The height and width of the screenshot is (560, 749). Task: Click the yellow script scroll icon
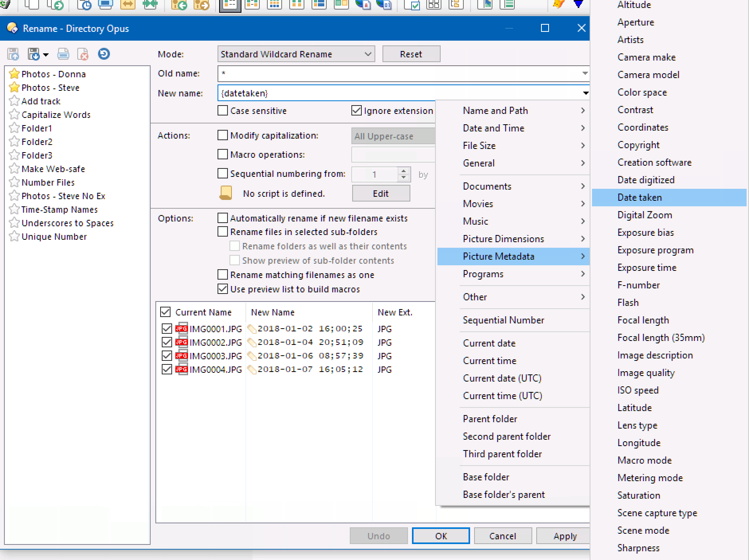pos(225,193)
